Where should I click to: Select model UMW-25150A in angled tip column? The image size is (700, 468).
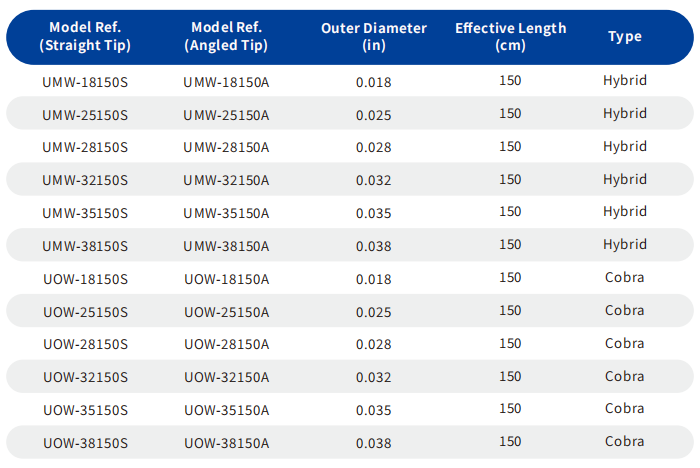(226, 114)
